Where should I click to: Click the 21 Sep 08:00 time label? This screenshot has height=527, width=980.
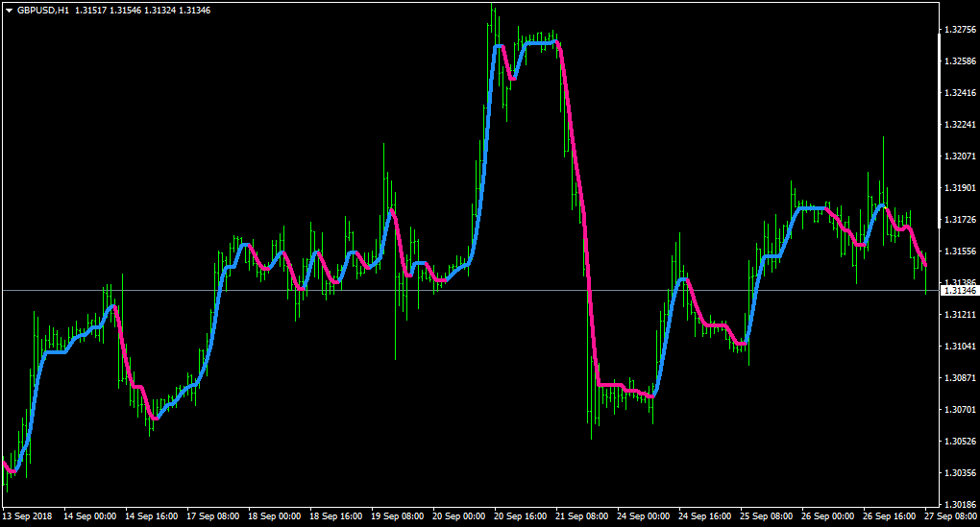tap(582, 516)
